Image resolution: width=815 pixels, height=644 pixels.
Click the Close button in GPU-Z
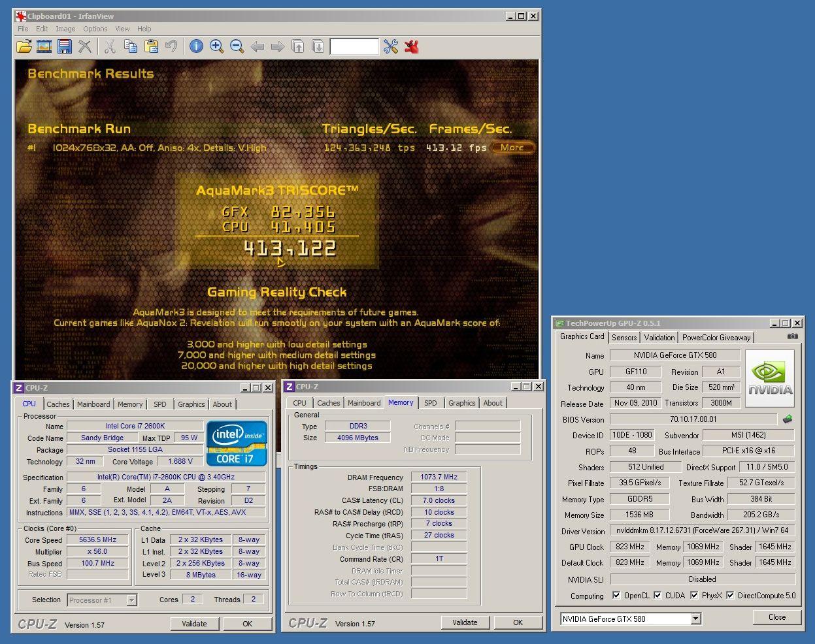click(777, 617)
